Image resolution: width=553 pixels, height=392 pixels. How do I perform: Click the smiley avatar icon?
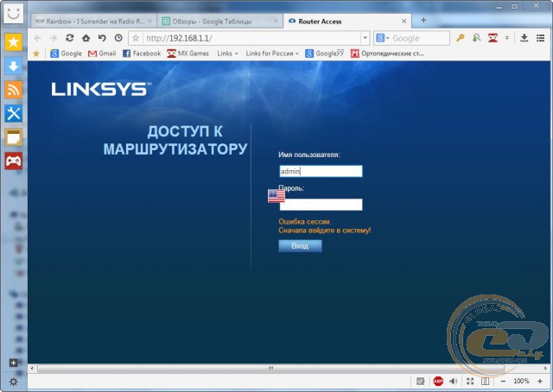(x=14, y=13)
